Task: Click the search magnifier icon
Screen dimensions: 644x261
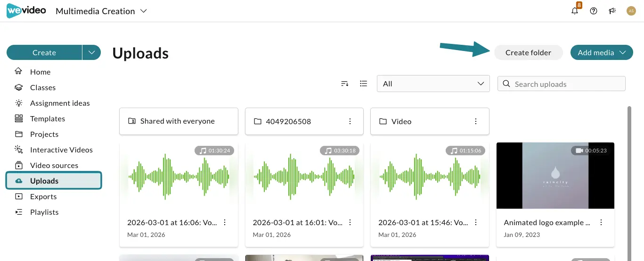Action: (x=506, y=84)
